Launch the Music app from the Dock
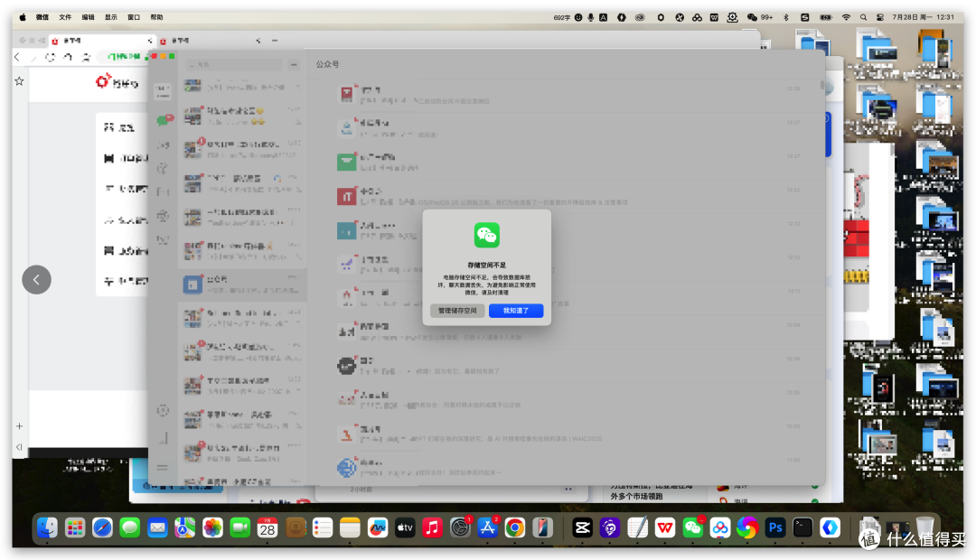 click(432, 528)
